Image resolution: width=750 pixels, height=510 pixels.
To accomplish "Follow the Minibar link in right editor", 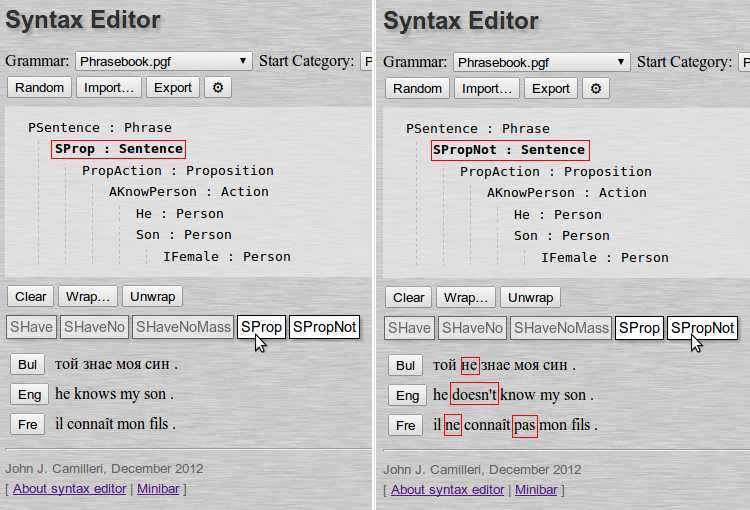I will coord(536,489).
